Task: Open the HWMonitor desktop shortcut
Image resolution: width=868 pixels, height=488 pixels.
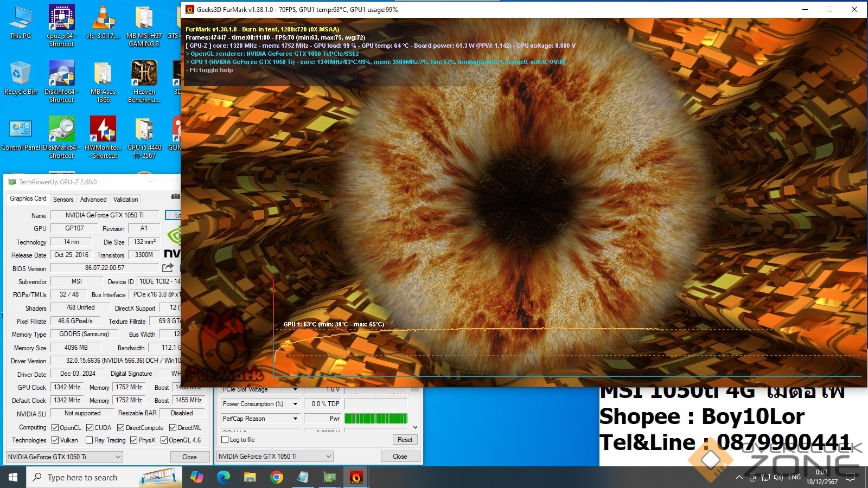Action: pos(103,137)
